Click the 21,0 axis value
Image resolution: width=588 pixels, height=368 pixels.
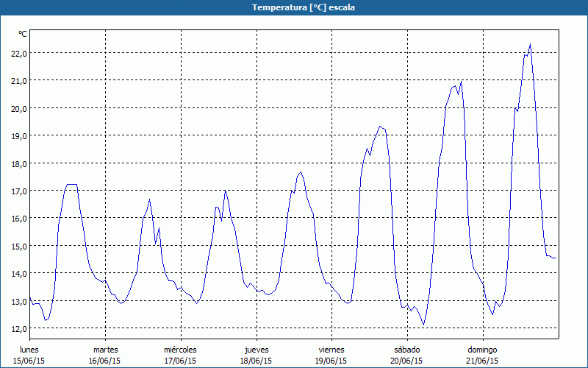coord(19,81)
